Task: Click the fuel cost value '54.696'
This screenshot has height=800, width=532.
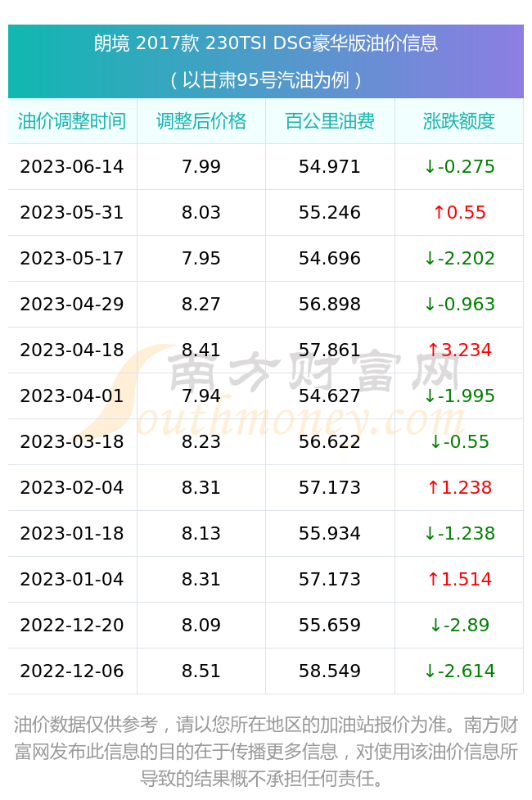Action: pyautogui.click(x=330, y=259)
